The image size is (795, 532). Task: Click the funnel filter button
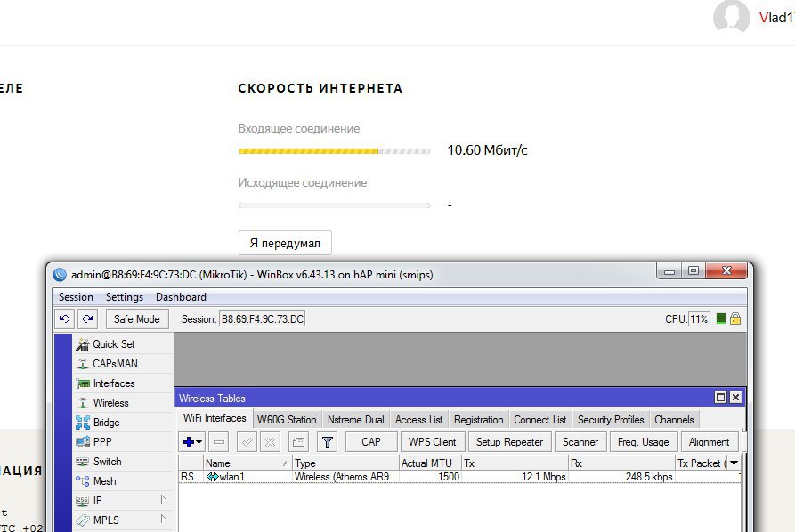(328, 442)
